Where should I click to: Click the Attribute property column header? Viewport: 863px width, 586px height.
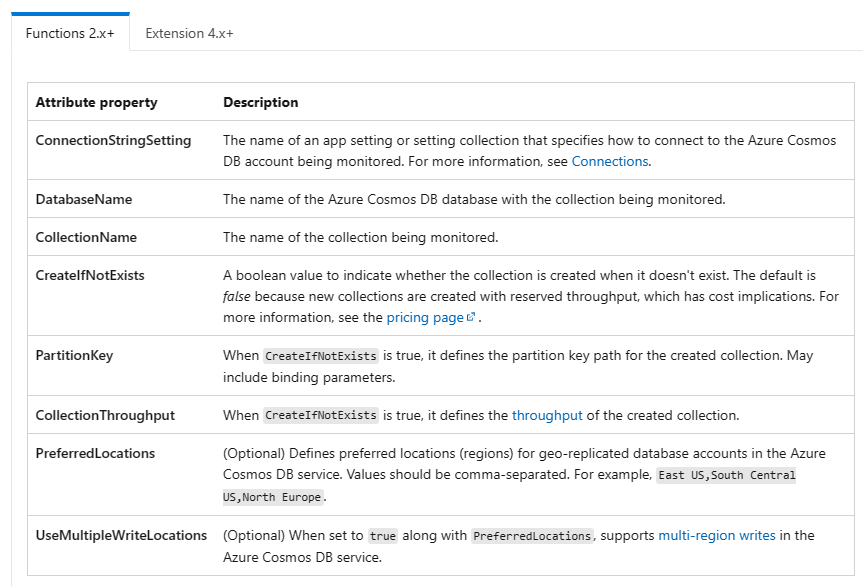pyautogui.click(x=96, y=102)
